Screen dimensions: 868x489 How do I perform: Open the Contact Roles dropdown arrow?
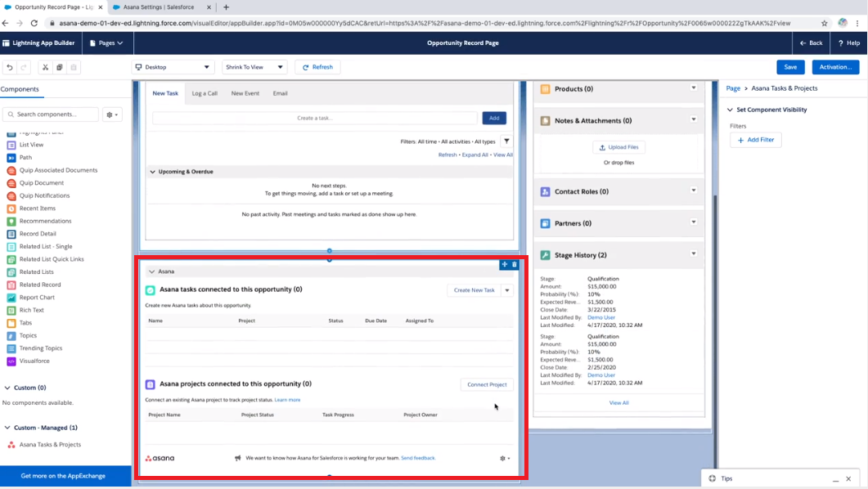694,191
